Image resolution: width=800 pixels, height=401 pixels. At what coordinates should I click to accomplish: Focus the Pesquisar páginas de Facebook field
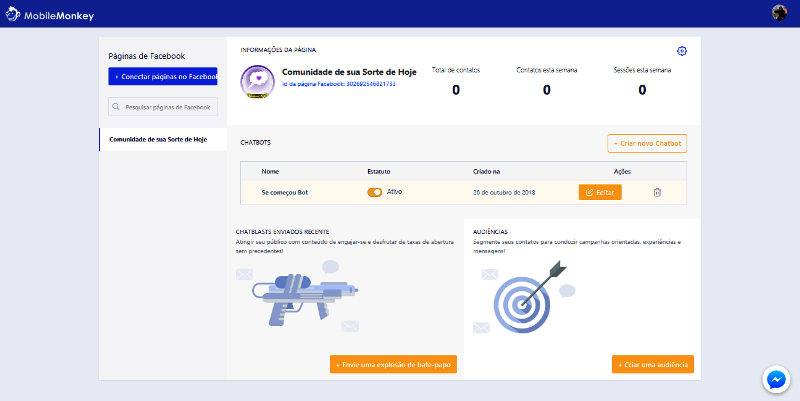tap(163, 107)
